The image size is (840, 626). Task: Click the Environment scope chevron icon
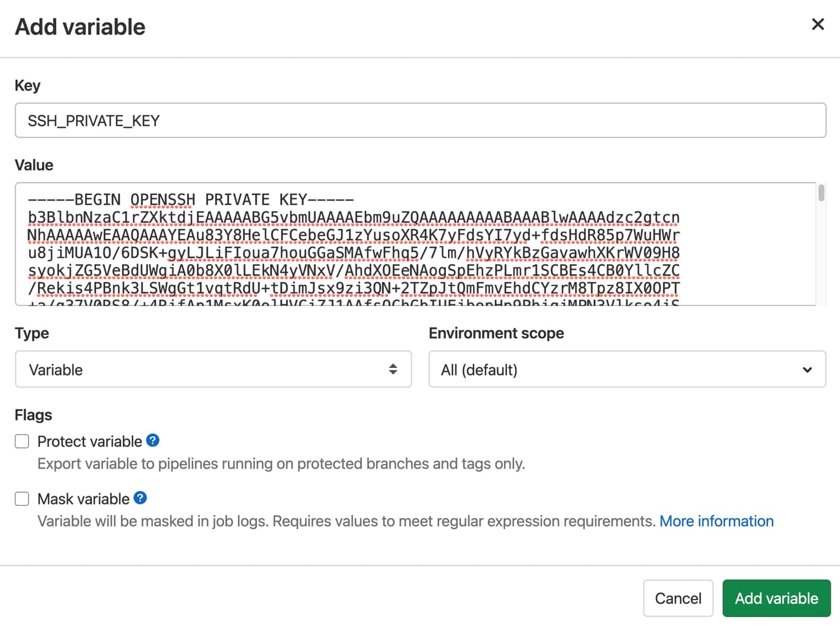pos(806,370)
